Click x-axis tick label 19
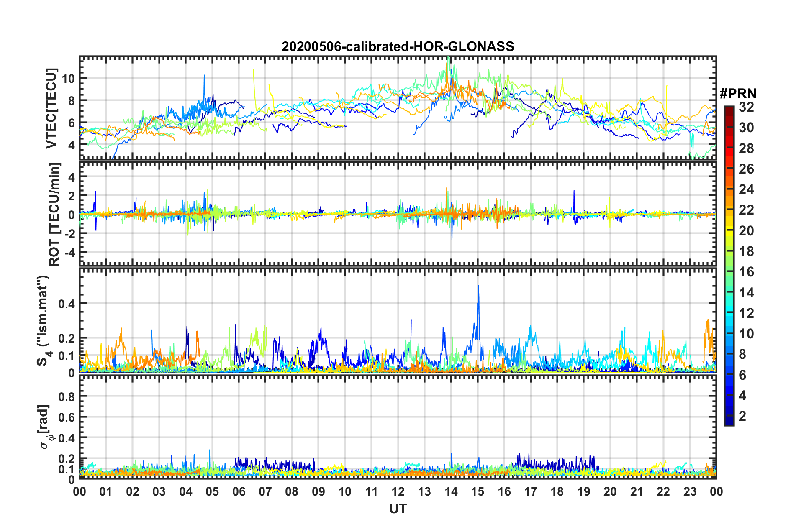 coord(584,491)
